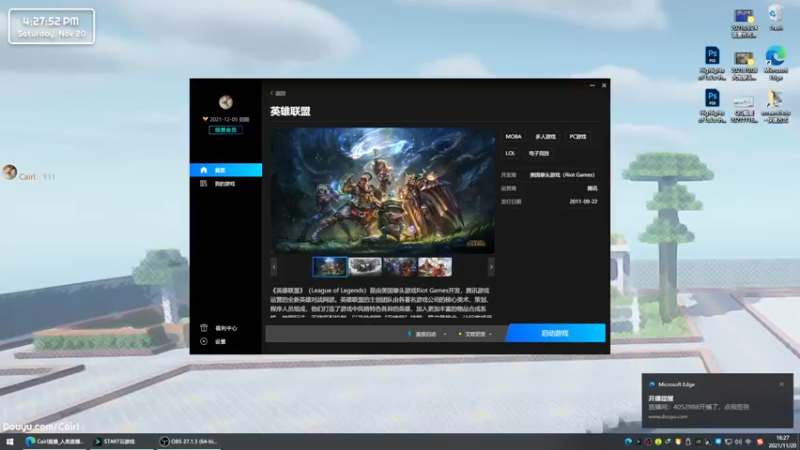
Task: Click the large League of Legends banner image
Action: coord(382,190)
